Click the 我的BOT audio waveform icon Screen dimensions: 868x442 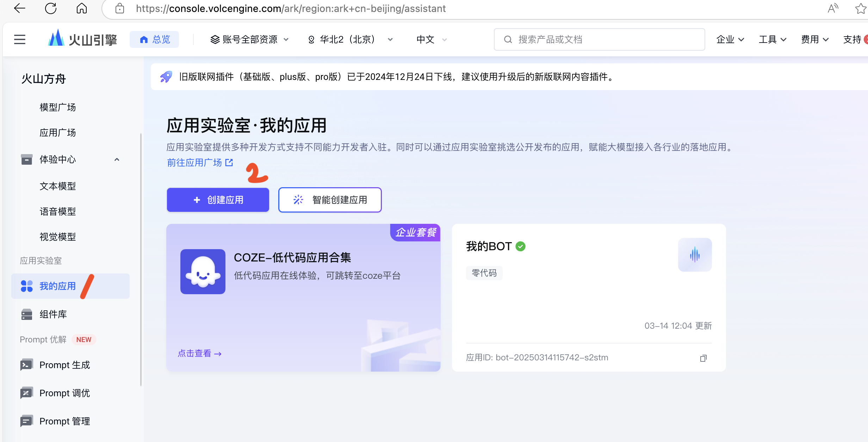pyautogui.click(x=695, y=254)
